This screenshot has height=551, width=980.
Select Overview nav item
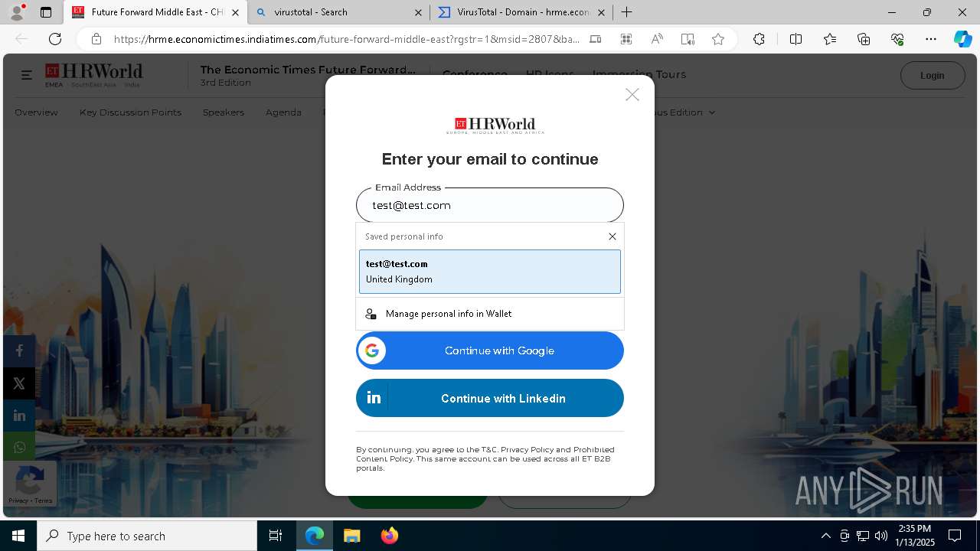pyautogui.click(x=36, y=112)
